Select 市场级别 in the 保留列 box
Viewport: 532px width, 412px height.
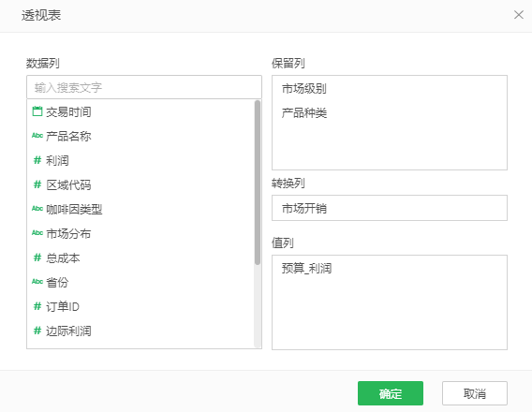tap(304, 89)
